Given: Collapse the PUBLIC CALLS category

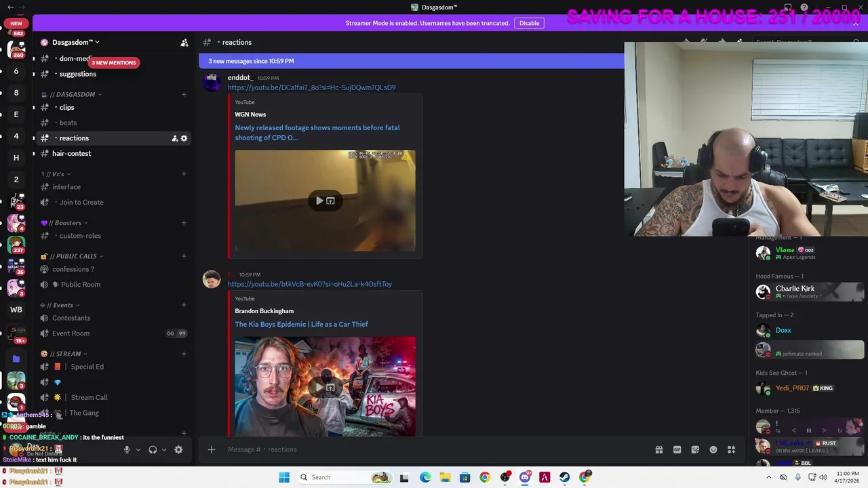Looking at the screenshot, I should click(x=73, y=256).
